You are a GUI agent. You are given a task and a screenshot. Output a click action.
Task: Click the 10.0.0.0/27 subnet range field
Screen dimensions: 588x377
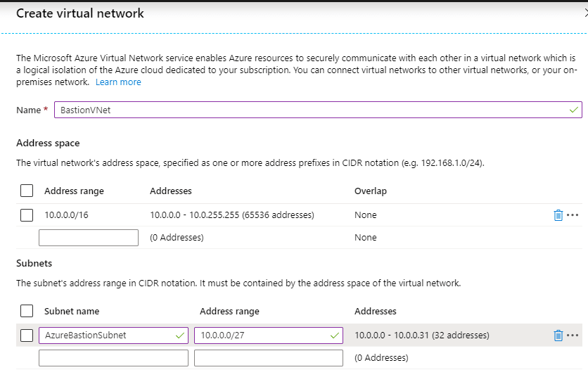tap(269, 336)
